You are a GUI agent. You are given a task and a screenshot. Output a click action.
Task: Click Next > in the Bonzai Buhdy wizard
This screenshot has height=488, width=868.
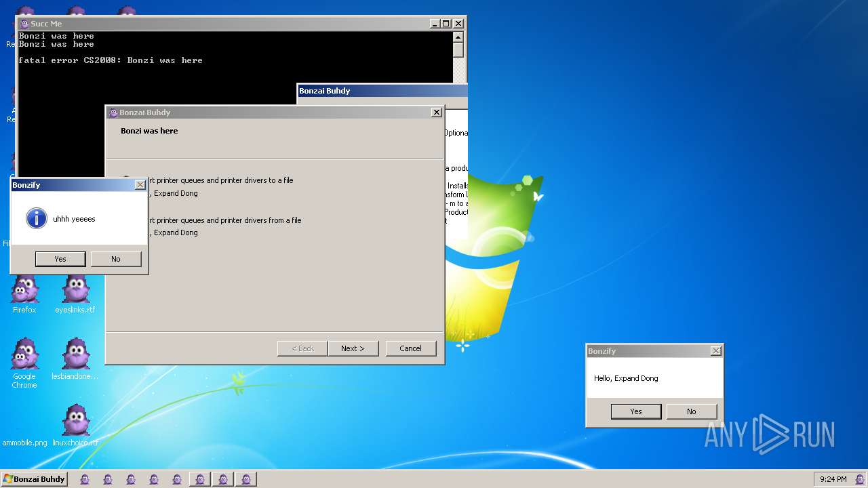pyautogui.click(x=353, y=348)
